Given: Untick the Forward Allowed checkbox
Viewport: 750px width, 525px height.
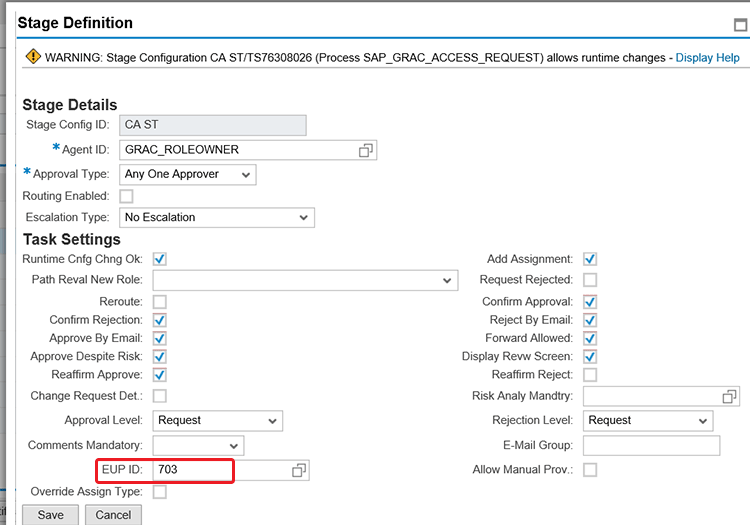Looking at the screenshot, I should coord(590,338).
